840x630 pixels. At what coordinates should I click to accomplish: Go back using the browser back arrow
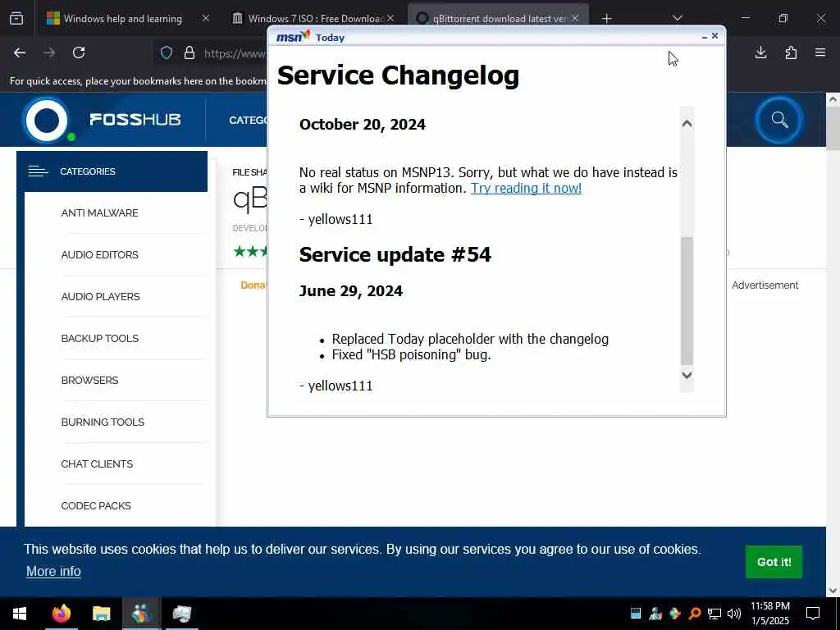(x=20, y=52)
